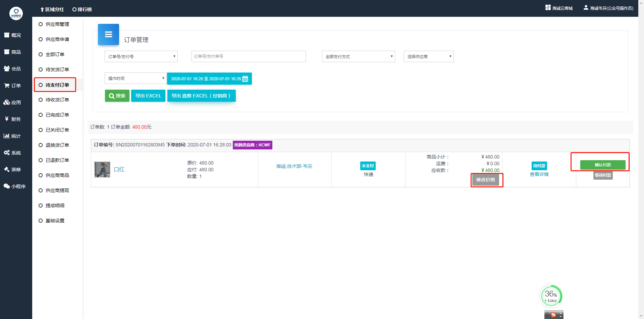Open 小程序 WeChat icon in sidebar
The image size is (644, 319).
click(x=7, y=186)
